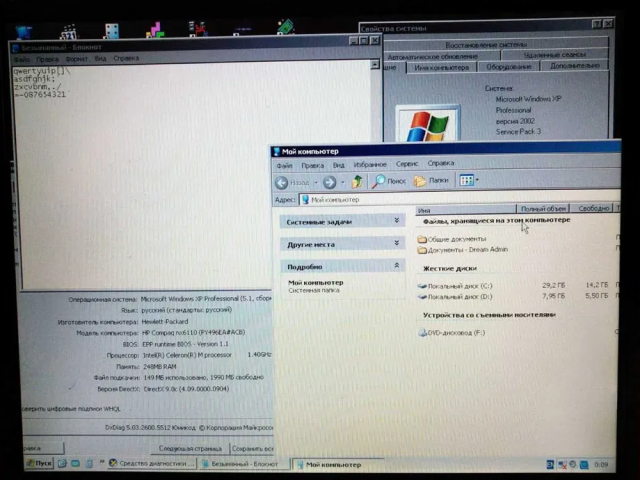
Task: Sort by the Полный объем column header
Action: click(x=543, y=209)
